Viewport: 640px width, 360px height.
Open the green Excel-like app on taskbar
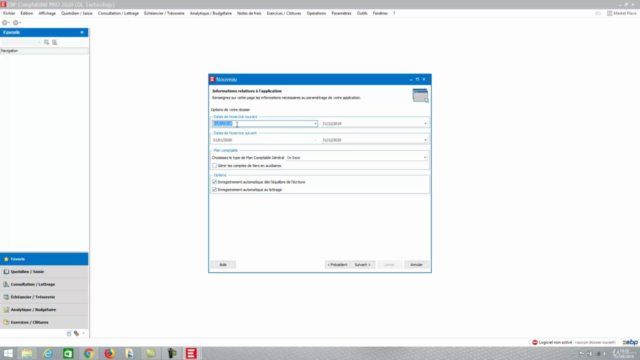coord(68,353)
